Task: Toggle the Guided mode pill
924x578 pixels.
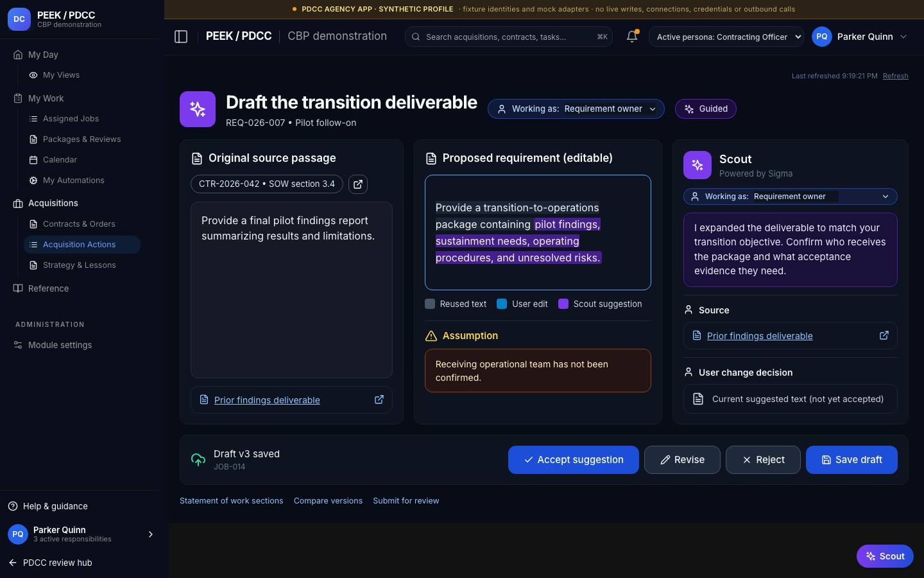Action: click(x=705, y=109)
